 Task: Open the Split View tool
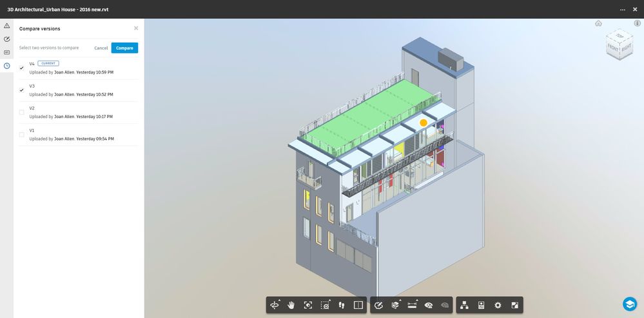tap(358, 305)
